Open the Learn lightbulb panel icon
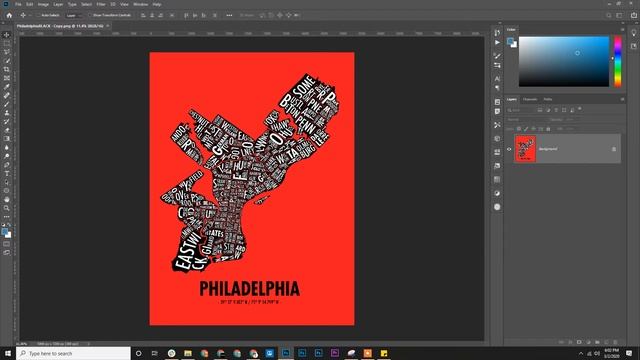Screen dimensions: 640x360 [x=634, y=33]
